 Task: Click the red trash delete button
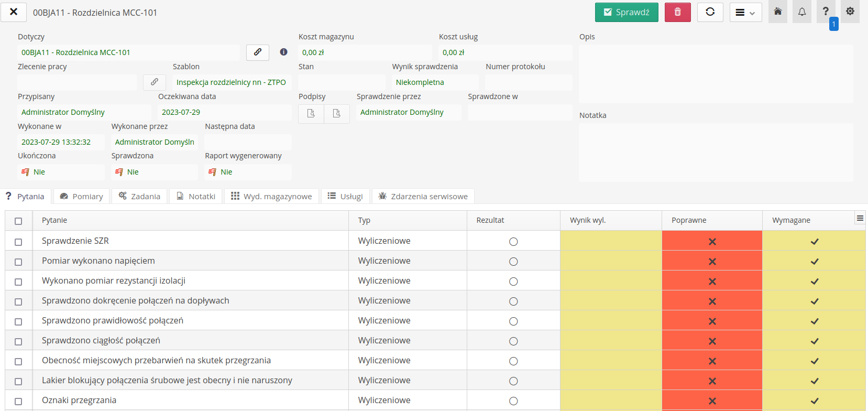677,12
